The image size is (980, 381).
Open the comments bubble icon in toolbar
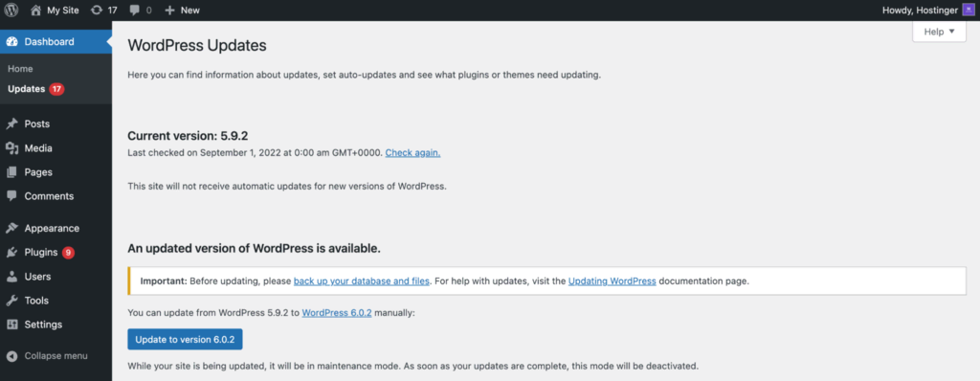click(x=134, y=10)
